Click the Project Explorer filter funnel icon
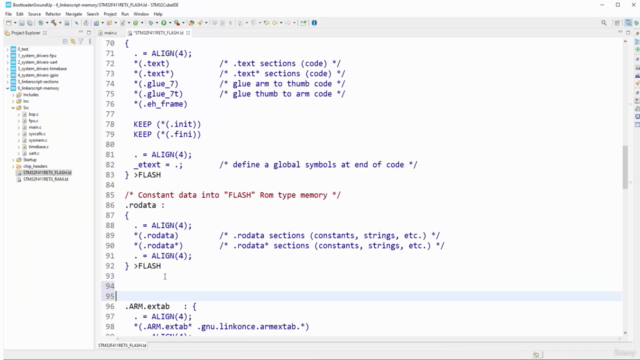Image resolution: width=640 pixels, height=360 pixels. tap(81, 41)
